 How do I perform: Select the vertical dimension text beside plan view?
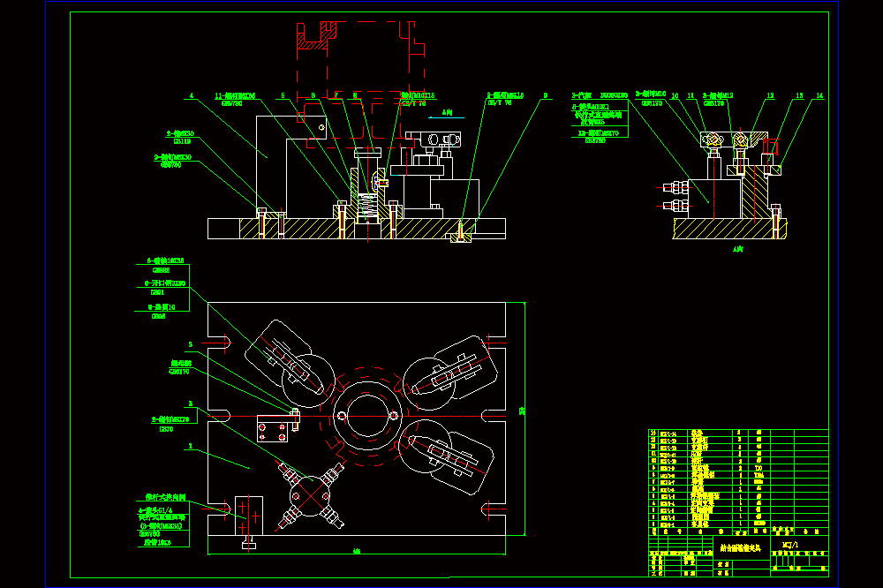[522, 411]
